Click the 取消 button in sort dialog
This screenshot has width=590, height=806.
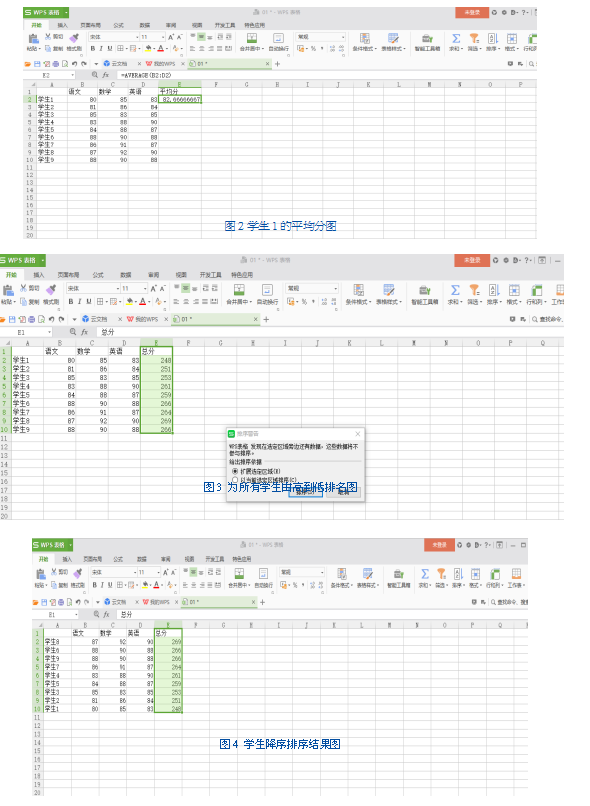[x=344, y=492]
